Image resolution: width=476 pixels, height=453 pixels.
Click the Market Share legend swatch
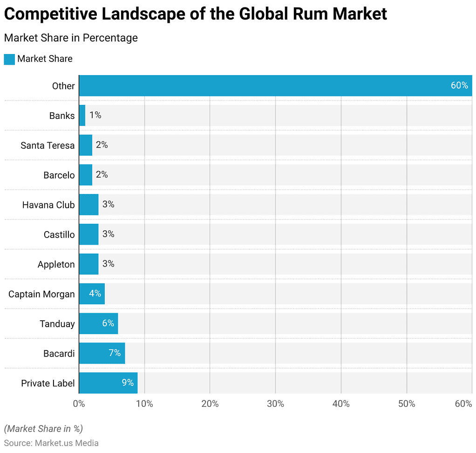click(x=8, y=59)
